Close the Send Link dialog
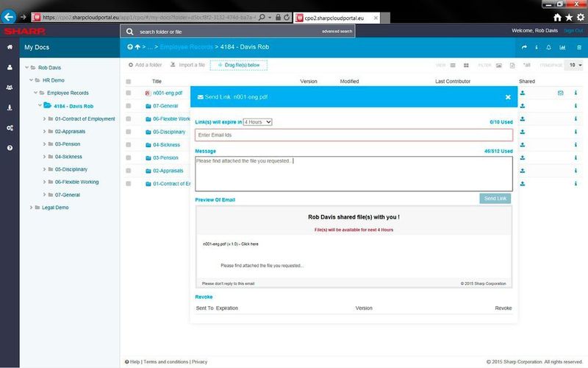Image resolution: width=588 pixels, height=368 pixels. click(508, 97)
